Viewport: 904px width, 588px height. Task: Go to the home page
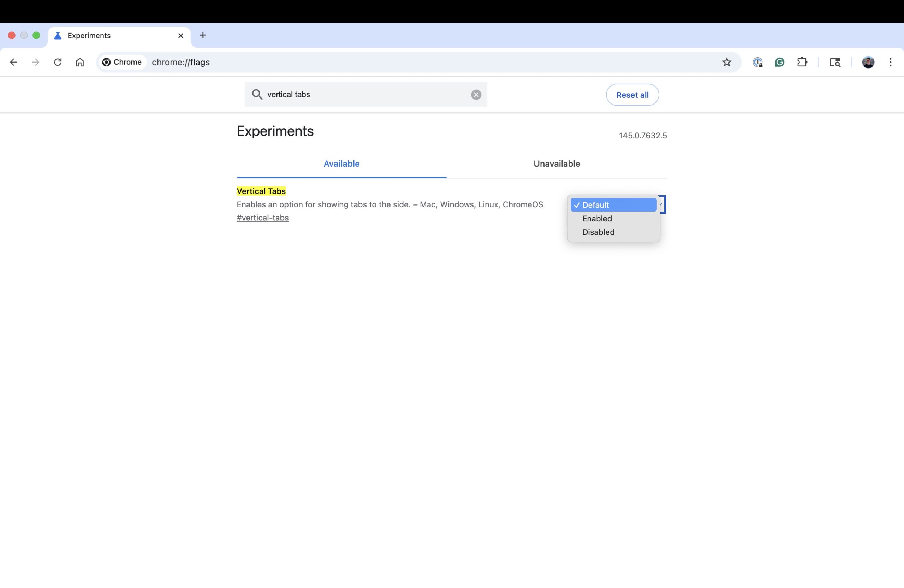pos(80,62)
